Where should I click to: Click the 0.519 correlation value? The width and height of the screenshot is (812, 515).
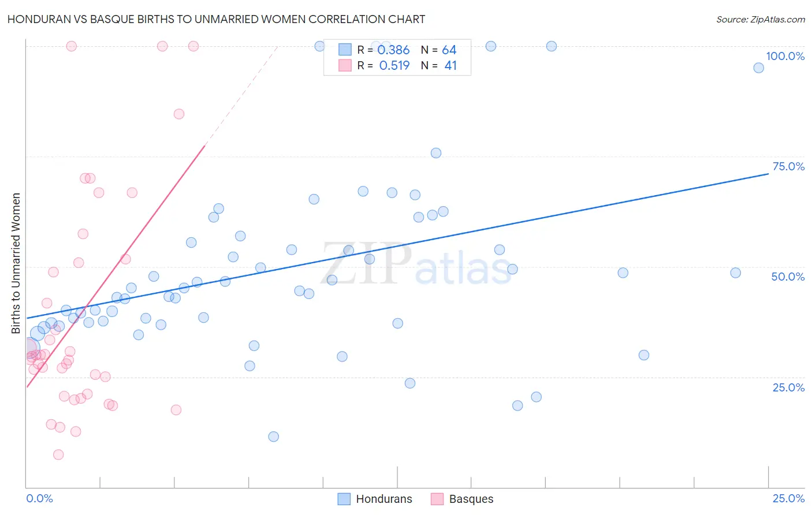pyautogui.click(x=394, y=65)
